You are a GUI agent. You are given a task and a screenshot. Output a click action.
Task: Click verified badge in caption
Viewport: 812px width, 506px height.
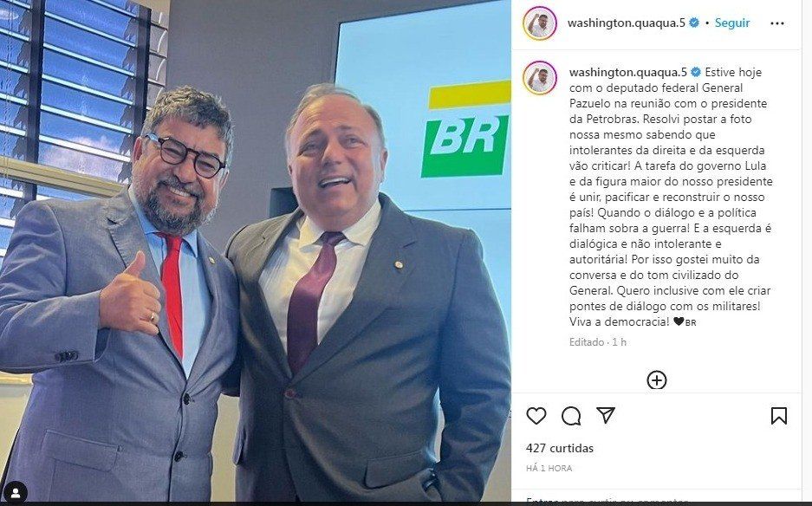pos(696,72)
